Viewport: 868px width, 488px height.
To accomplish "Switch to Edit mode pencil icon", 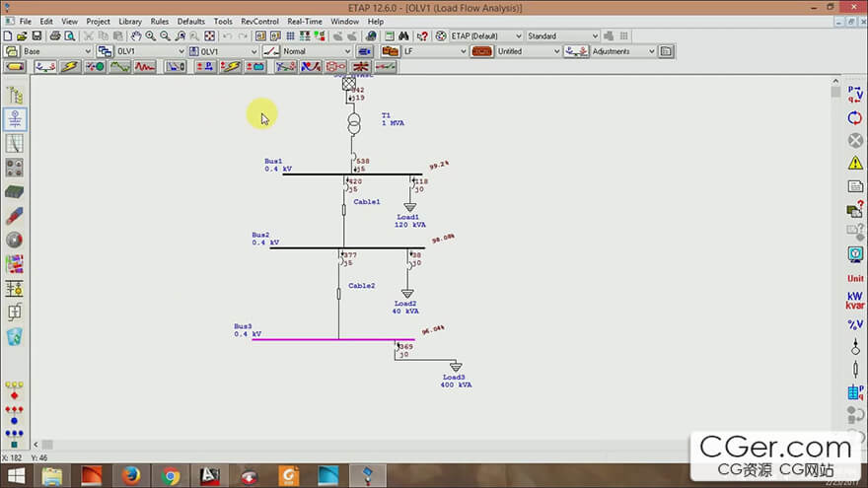I will pos(15,67).
